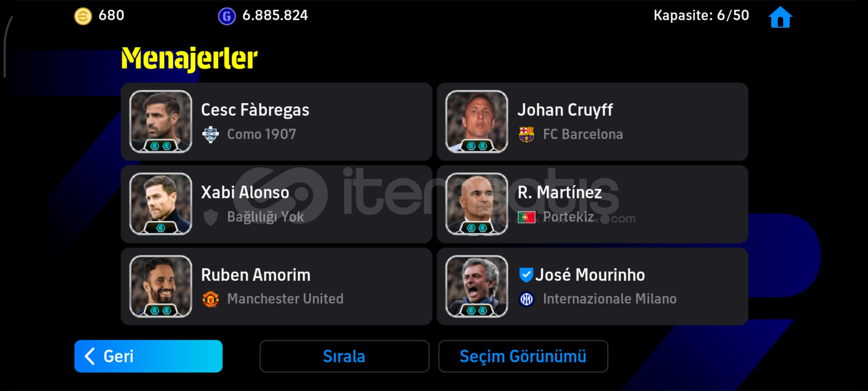Switch to Seçim Görünümü view

523,356
